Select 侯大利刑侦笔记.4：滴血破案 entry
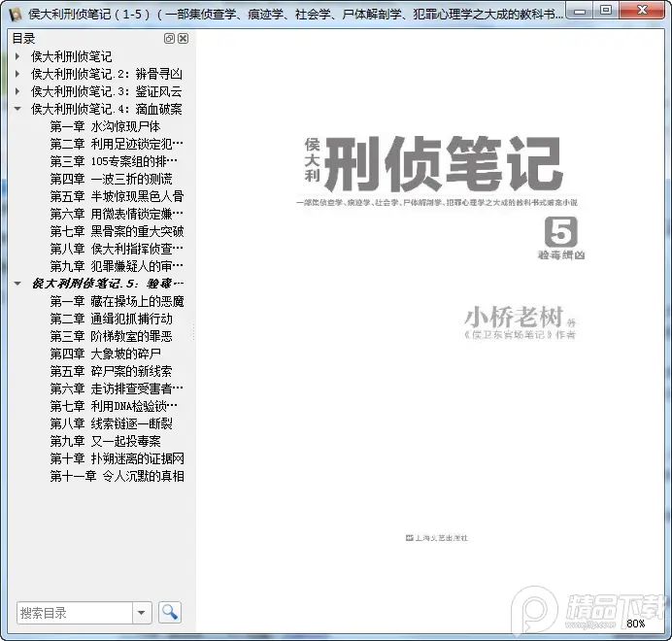672x641 pixels. click(x=107, y=109)
